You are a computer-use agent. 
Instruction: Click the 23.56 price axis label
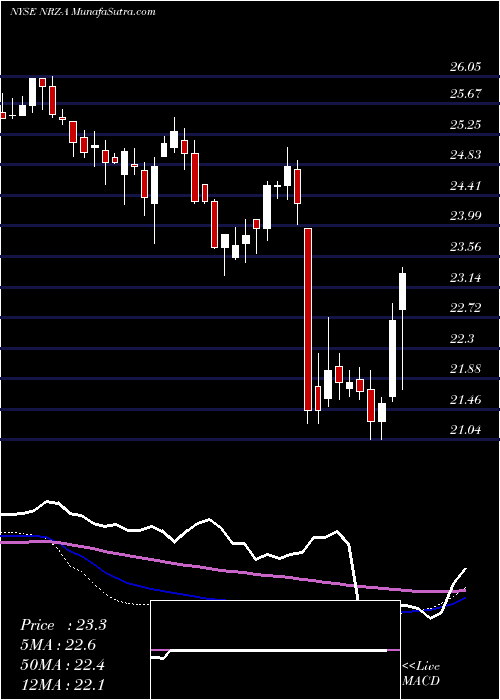tap(465, 246)
